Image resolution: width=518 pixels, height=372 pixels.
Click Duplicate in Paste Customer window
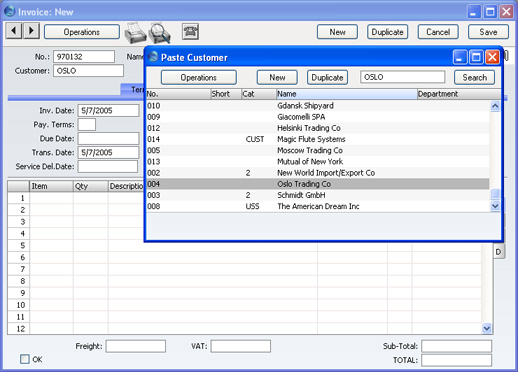pyautogui.click(x=327, y=77)
